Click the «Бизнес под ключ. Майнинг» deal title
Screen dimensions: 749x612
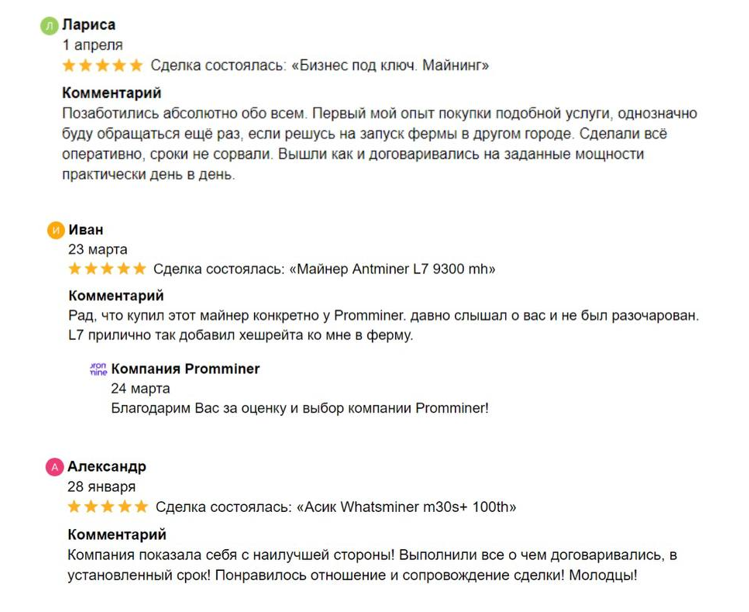pos(390,66)
